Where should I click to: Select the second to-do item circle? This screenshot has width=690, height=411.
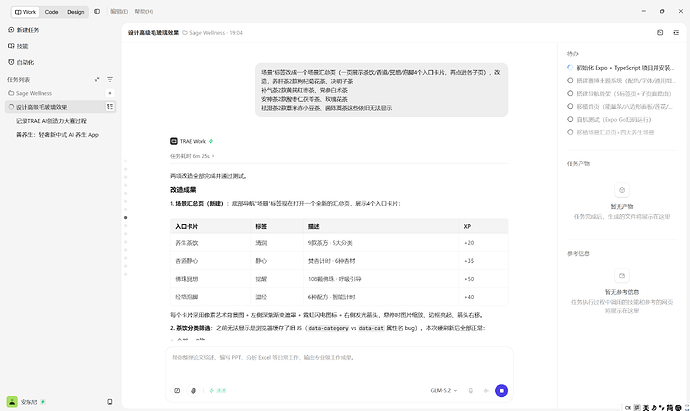point(570,81)
